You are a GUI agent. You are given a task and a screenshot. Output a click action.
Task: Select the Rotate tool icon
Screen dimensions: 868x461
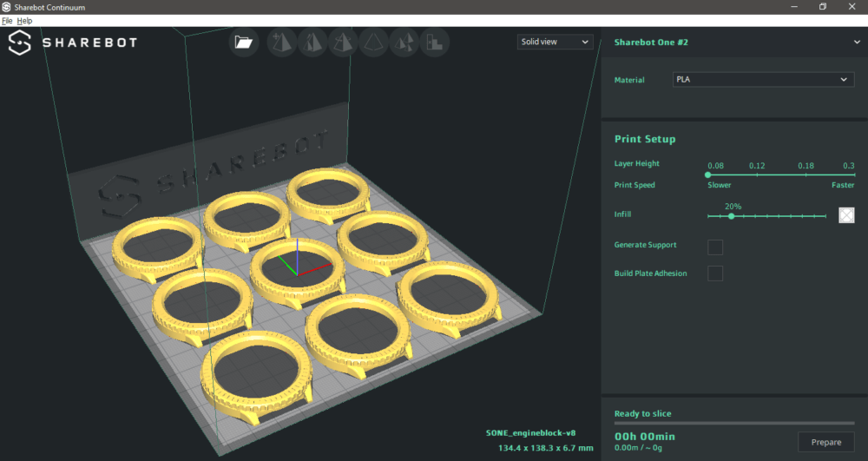coord(341,43)
